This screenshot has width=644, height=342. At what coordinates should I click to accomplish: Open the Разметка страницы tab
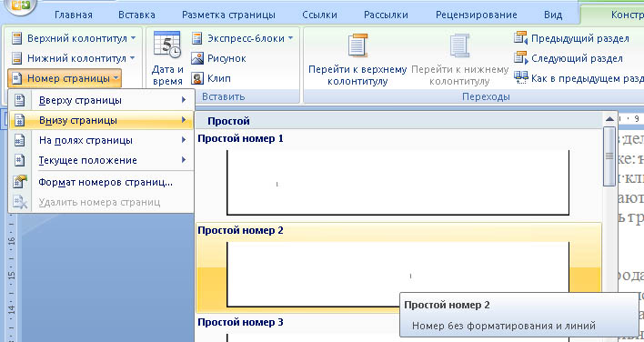pos(228,15)
